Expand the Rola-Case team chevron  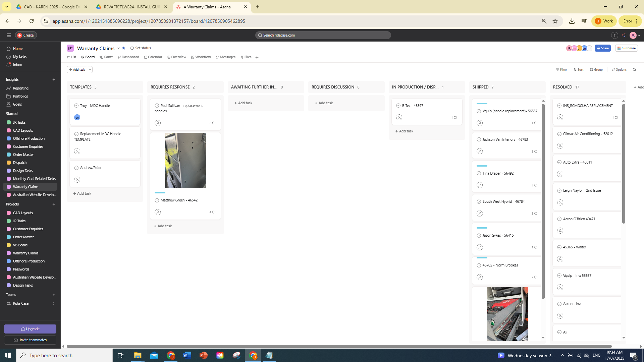click(x=54, y=303)
